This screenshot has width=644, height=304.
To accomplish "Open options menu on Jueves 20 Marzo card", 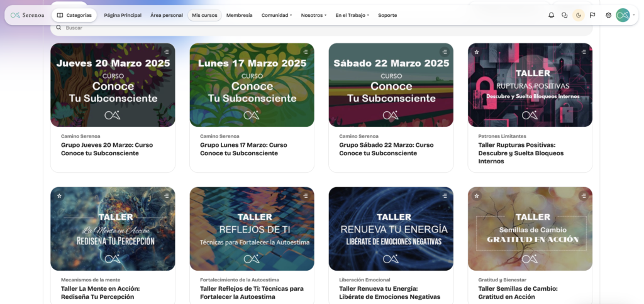I will (x=166, y=52).
